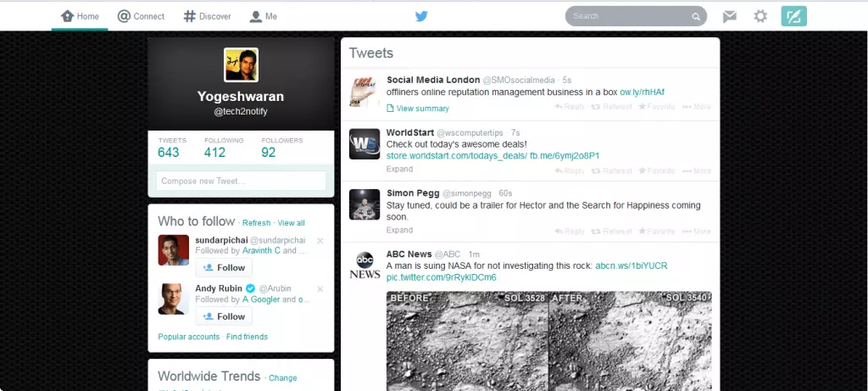Open the store.worldstart.com todays_deals link

pos(457,156)
